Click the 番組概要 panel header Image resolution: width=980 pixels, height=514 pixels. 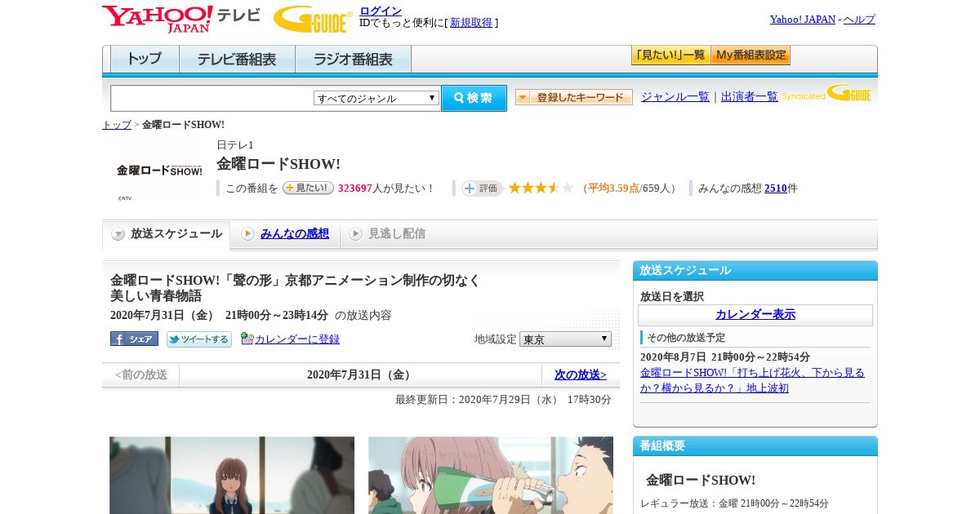tap(755, 446)
